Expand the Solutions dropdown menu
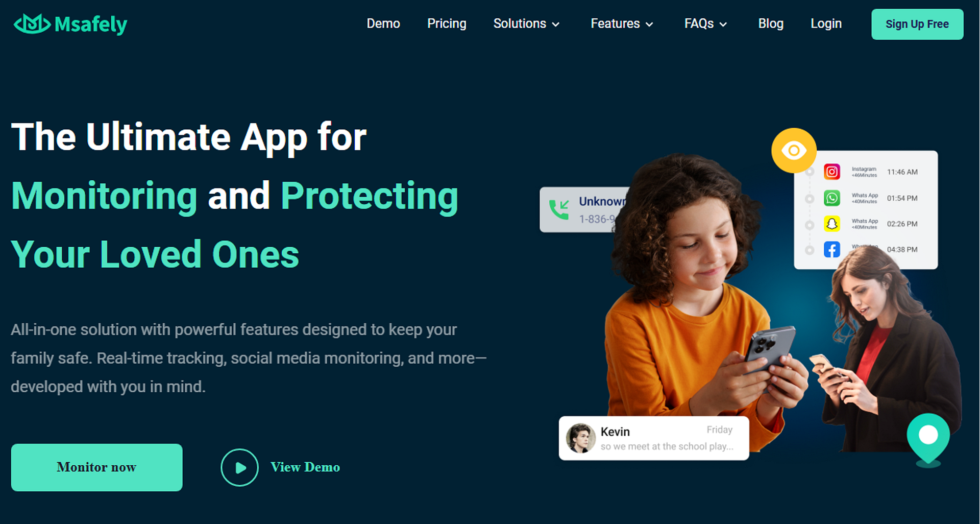 (527, 24)
